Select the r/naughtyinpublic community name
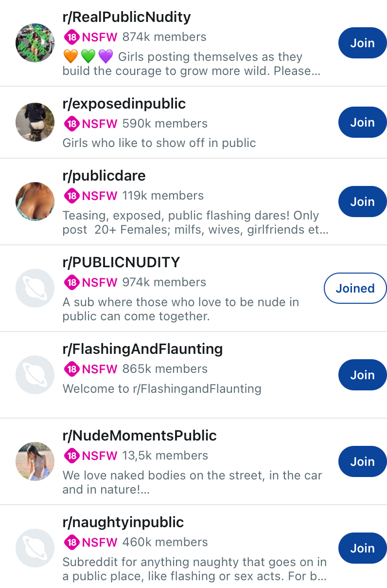 coord(123,522)
